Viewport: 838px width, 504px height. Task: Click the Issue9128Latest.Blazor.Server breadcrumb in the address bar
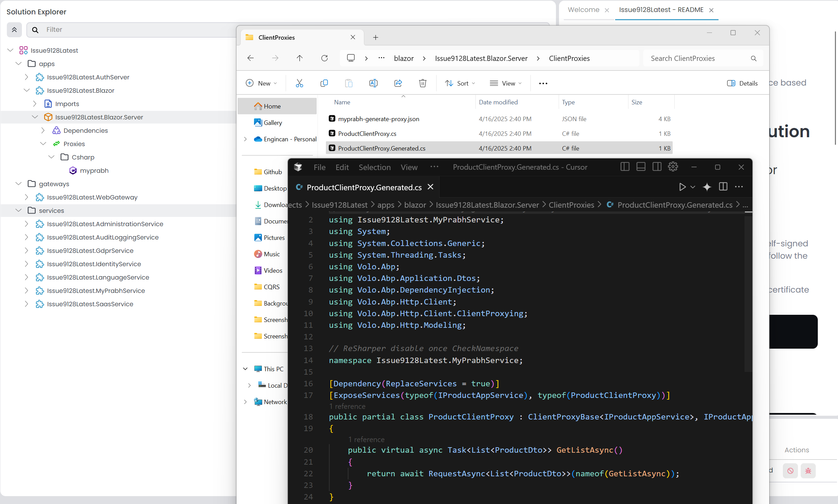pos(481,59)
